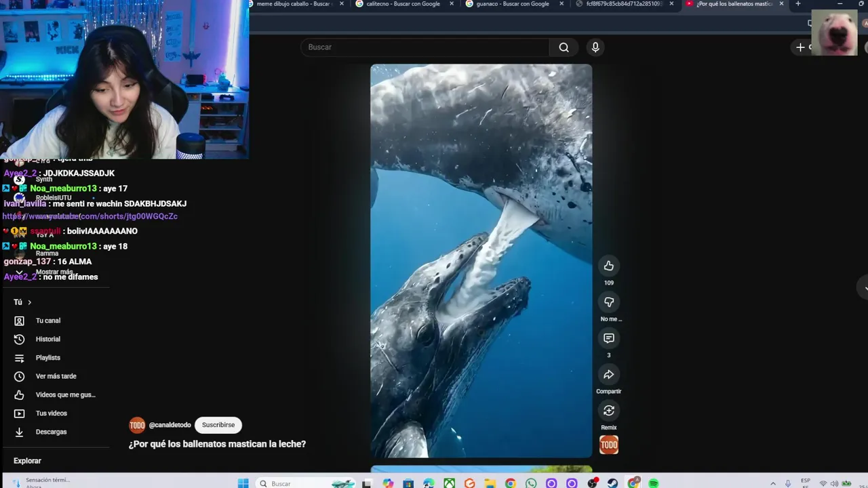Dislike the short with thumbs down

[609, 302]
